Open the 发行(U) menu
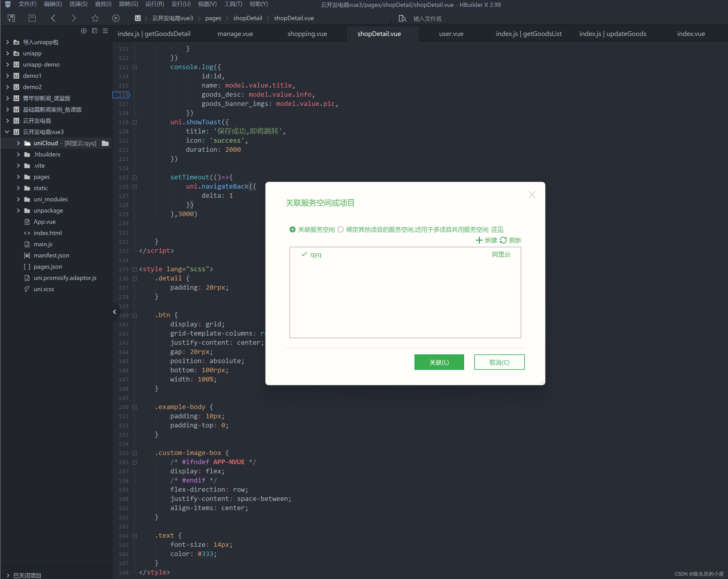728x579 pixels. [181, 4]
